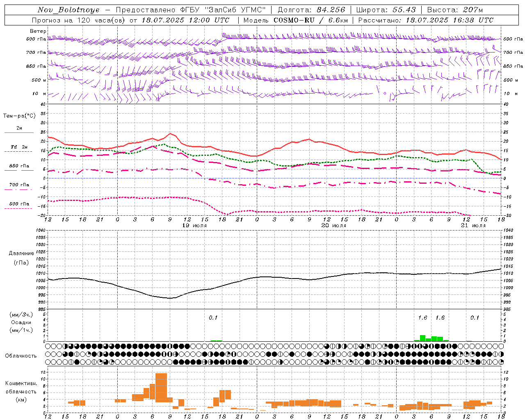This screenshot has height=420, width=525.
Task: Click the 850 гПа temperature legend entry
Action: (x=19, y=166)
